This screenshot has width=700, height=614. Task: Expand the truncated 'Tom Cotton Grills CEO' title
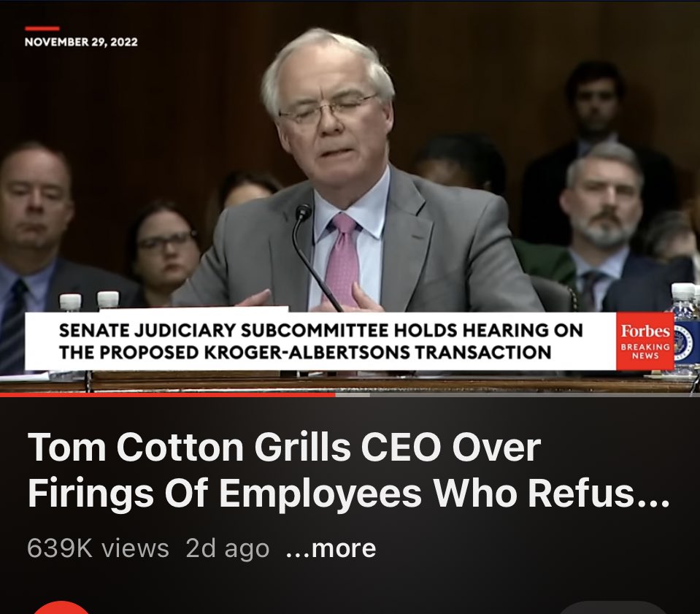(348, 469)
